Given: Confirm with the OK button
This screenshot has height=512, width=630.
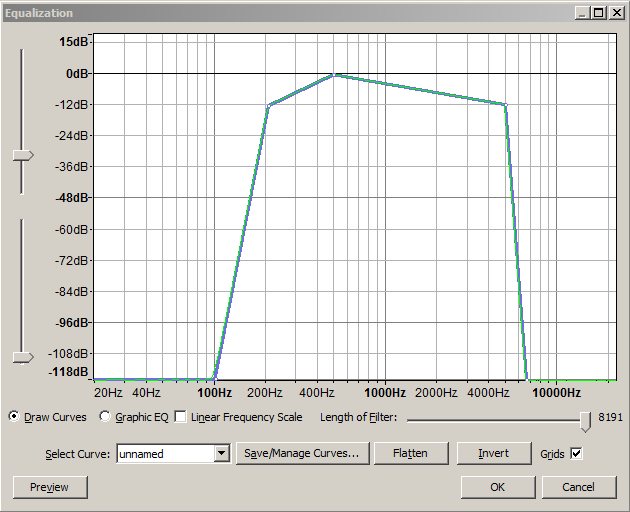Looking at the screenshot, I should (x=497, y=487).
